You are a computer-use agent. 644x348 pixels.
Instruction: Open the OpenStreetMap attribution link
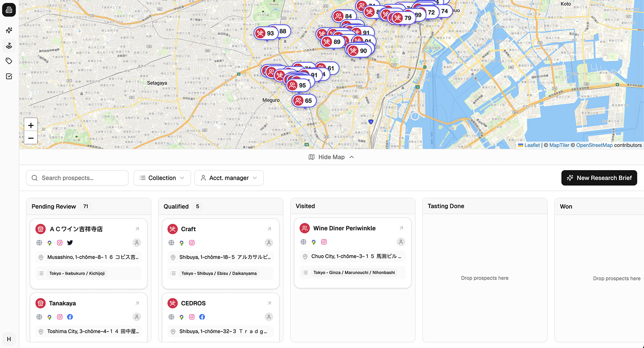coord(594,145)
